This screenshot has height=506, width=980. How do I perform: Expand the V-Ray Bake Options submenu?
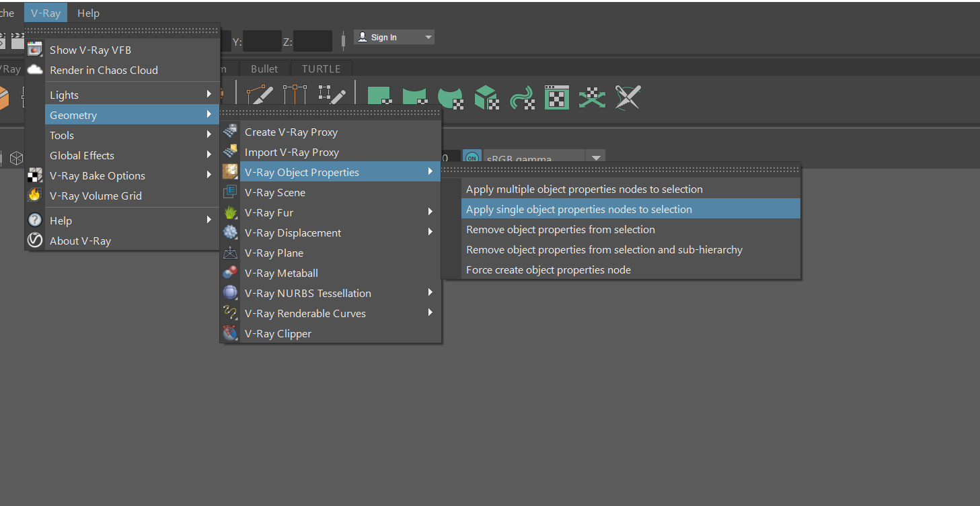[209, 175]
